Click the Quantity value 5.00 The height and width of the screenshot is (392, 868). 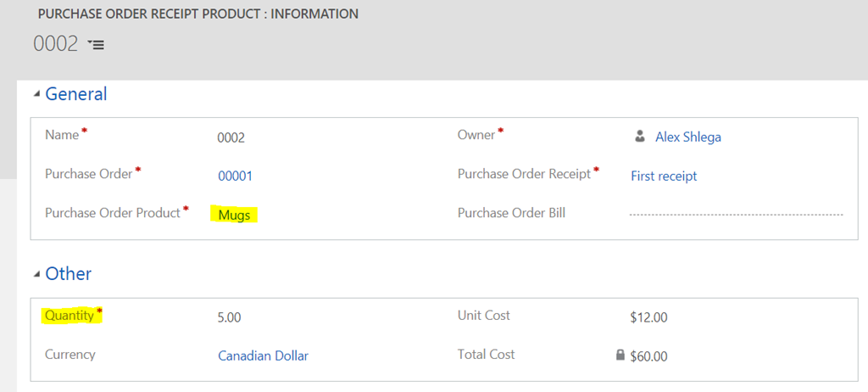click(229, 317)
